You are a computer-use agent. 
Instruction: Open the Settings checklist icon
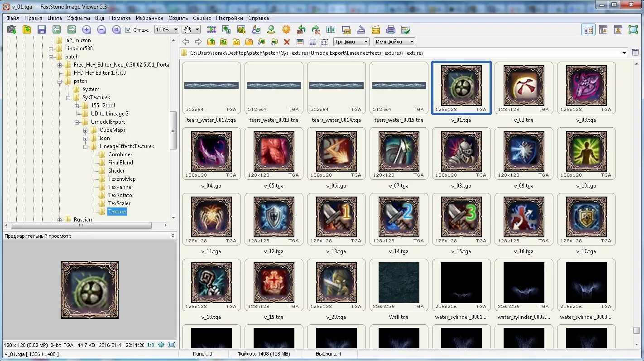(406, 29)
